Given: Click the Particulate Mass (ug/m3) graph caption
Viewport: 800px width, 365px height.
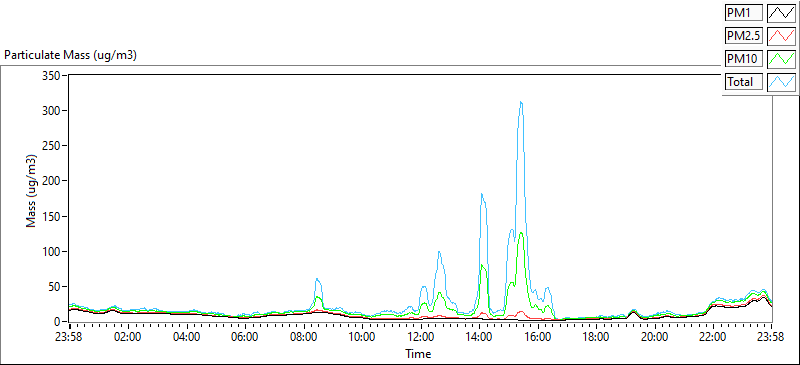Looking at the screenshot, I should [x=70, y=56].
